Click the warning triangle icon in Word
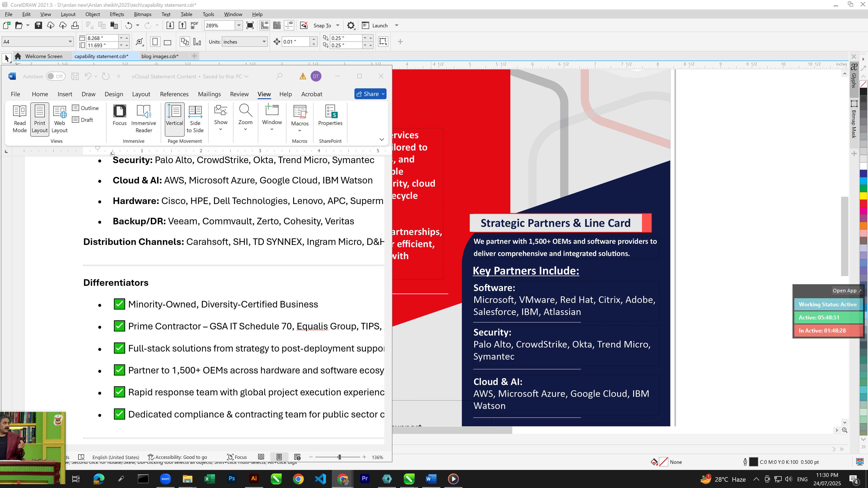 tap(303, 76)
